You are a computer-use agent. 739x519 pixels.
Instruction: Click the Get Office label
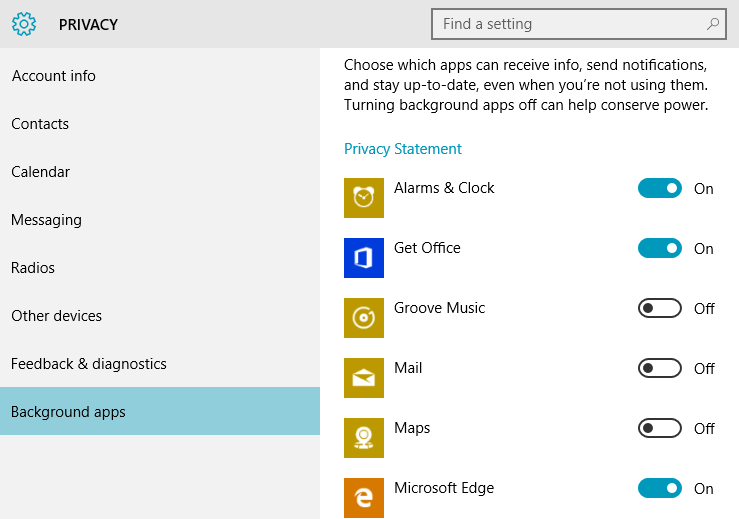pos(427,248)
